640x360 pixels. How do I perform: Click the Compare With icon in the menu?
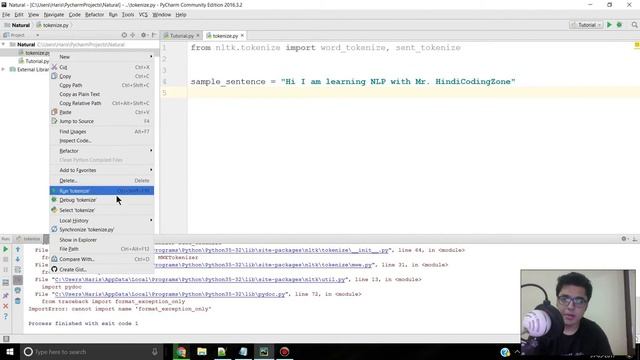(x=54, y=259)
